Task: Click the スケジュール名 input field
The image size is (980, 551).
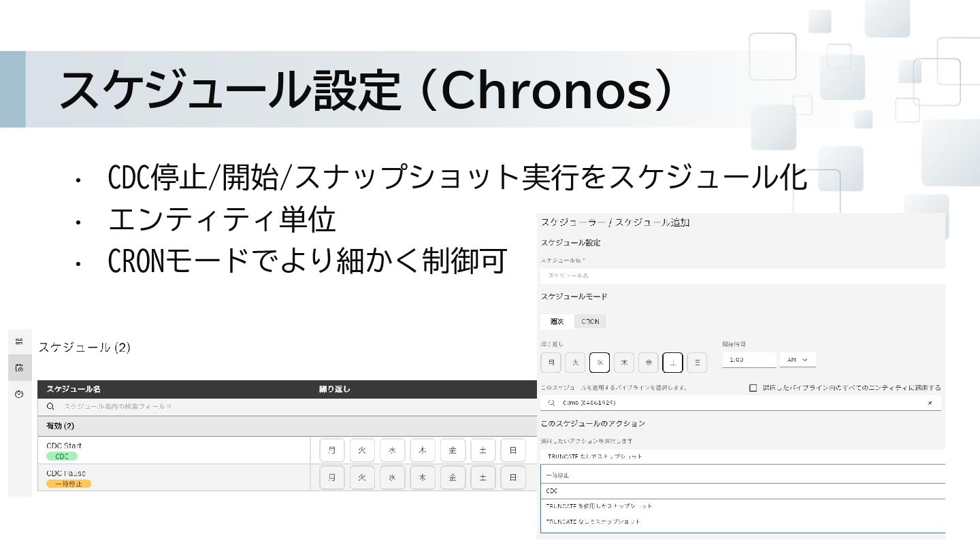Action: pyautogui.click(x=742, y=275)
